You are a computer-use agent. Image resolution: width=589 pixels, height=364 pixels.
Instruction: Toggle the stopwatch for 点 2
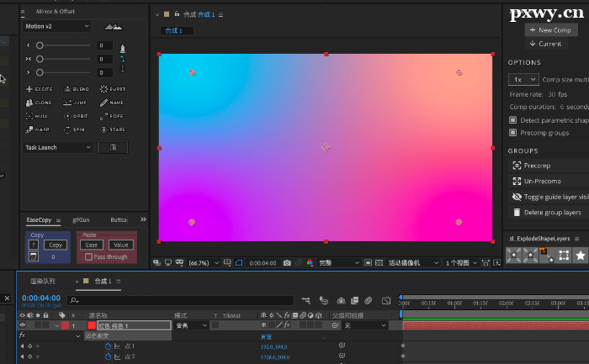(109, 356)
